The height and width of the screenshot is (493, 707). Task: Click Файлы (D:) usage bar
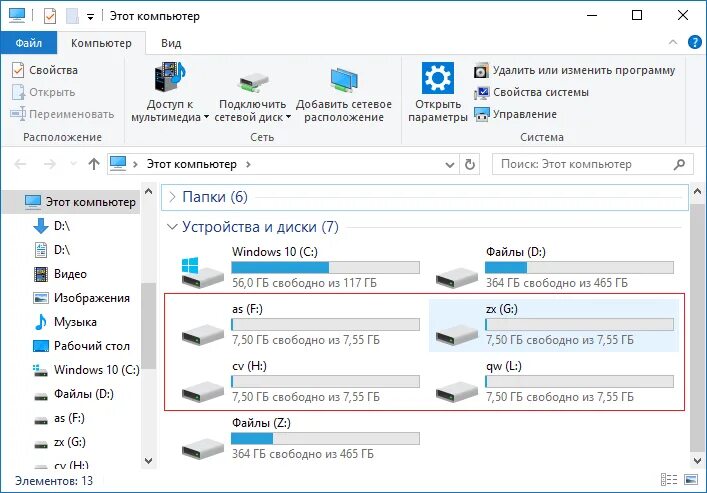tap(579, 267)
